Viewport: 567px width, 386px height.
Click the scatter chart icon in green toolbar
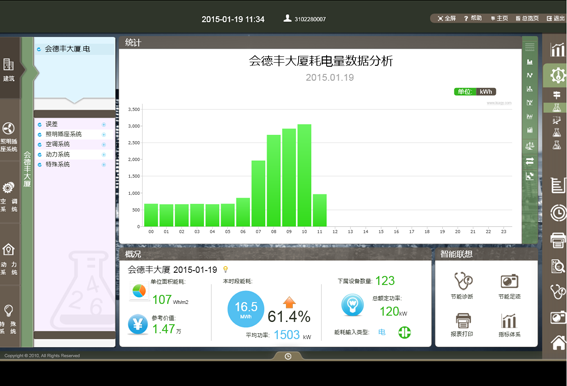pos(530,176)
